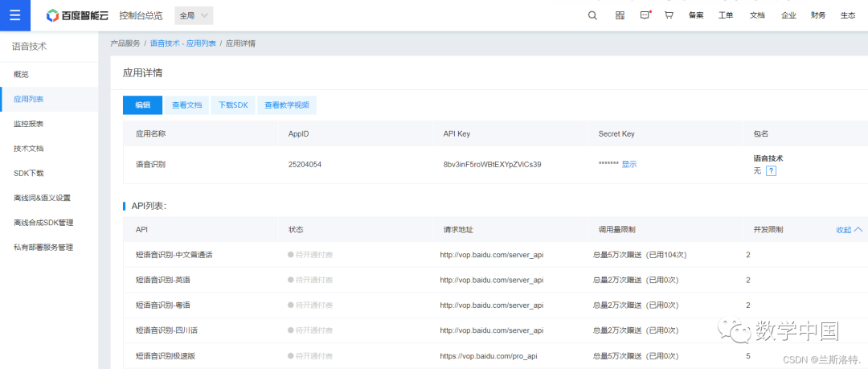
Task: Click the 查看文档 button
Action: (186, 105)
